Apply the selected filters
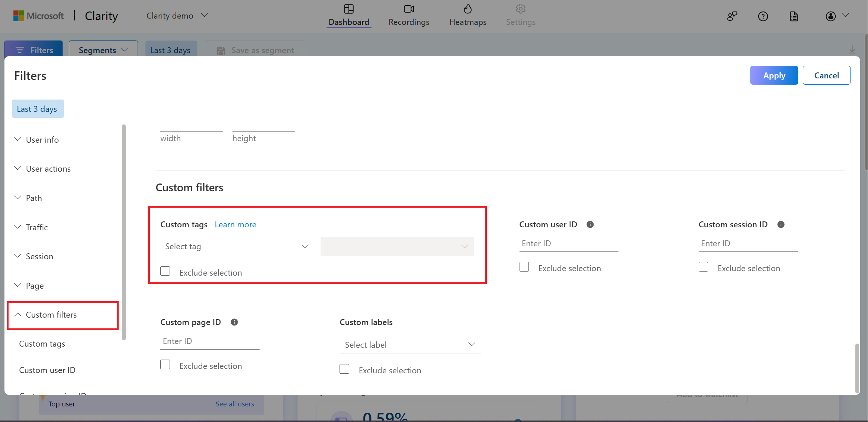This screenshot has height=422, width=868. 774,75
